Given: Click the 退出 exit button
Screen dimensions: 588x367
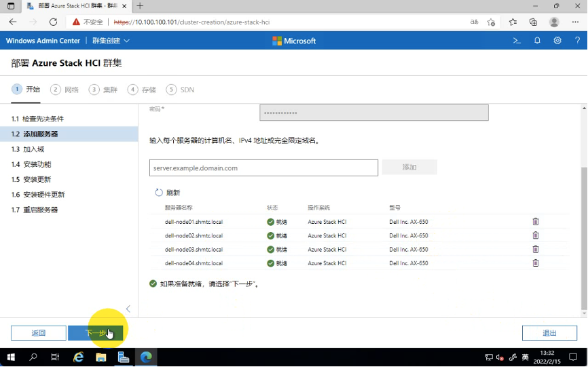Looking at the screenshot, I should pos(549,333).
